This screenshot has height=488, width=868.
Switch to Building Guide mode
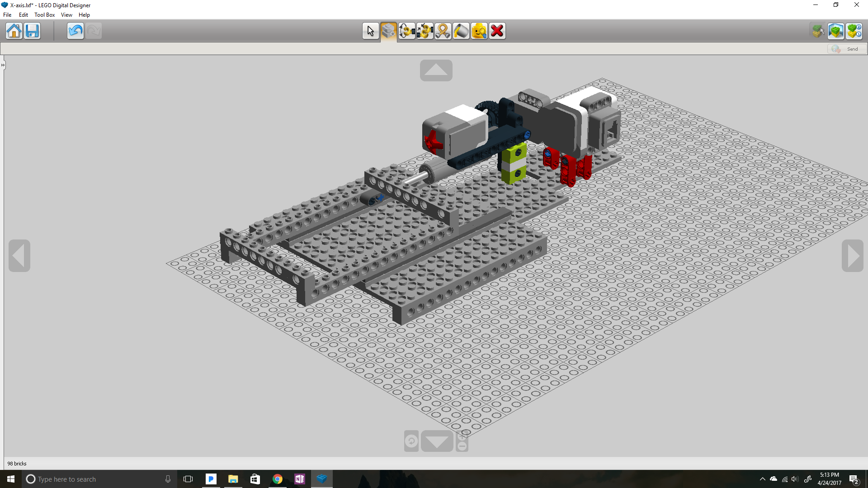coord(854,31)
